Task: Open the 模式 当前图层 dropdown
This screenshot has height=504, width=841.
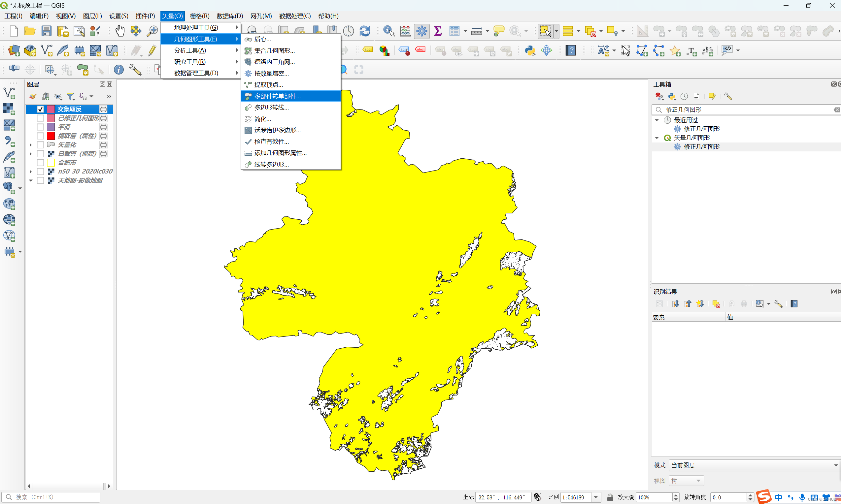Action: (754, 465)
